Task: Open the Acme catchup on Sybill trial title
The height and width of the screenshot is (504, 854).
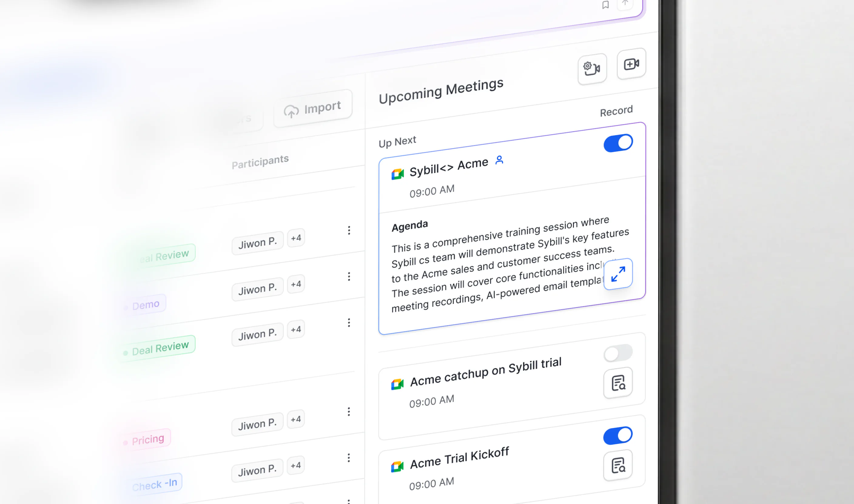Action: (486, 371)
